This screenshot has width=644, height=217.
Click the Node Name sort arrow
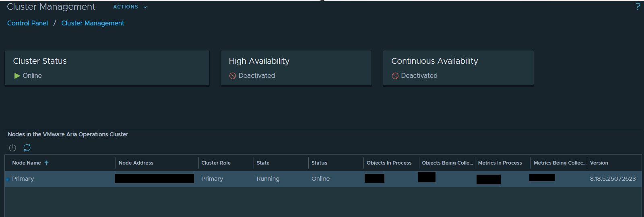(x=47, y=163)
